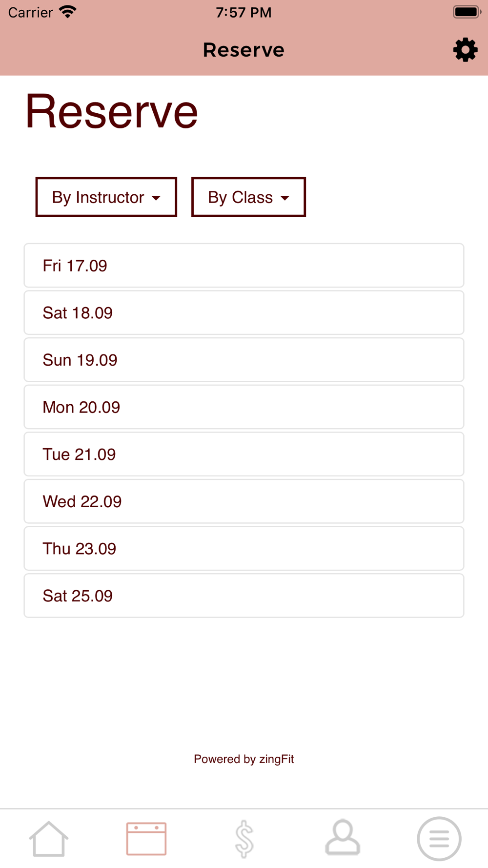Open the hamburger menu icon

pyautogui.click(x=439, y=839)
